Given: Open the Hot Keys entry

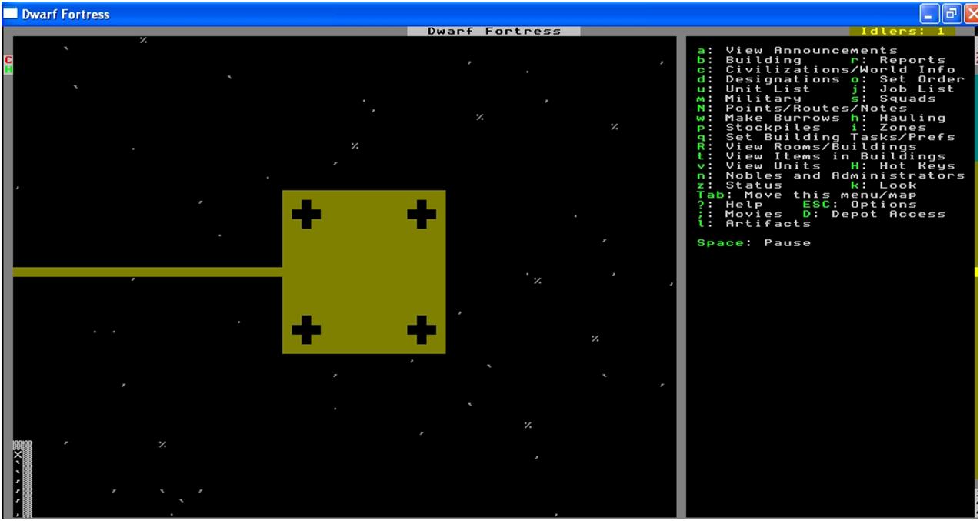Looking at the screenshot, I should point(902,166).
